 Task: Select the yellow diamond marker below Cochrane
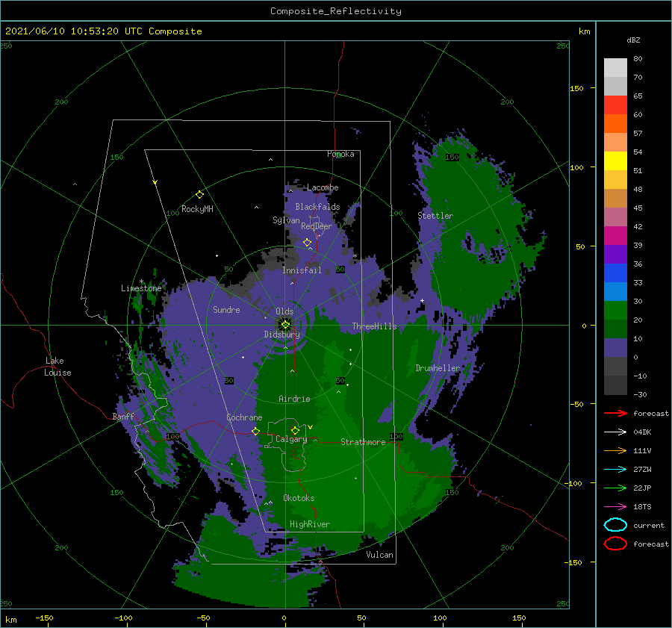click(255, 431)
